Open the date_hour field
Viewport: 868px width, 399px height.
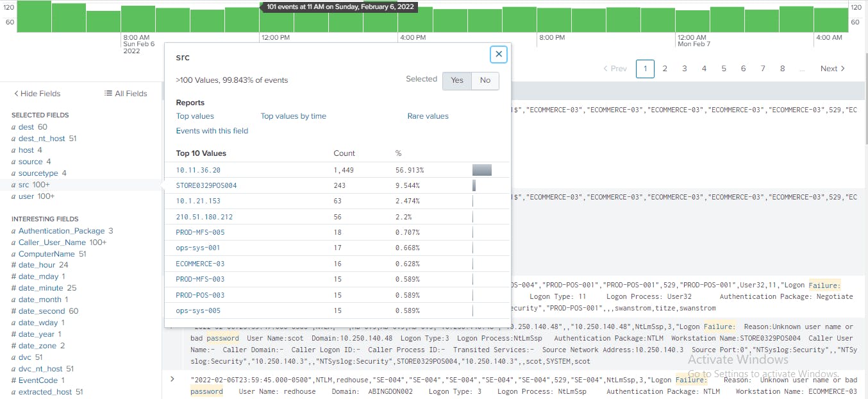coord(37,265)
